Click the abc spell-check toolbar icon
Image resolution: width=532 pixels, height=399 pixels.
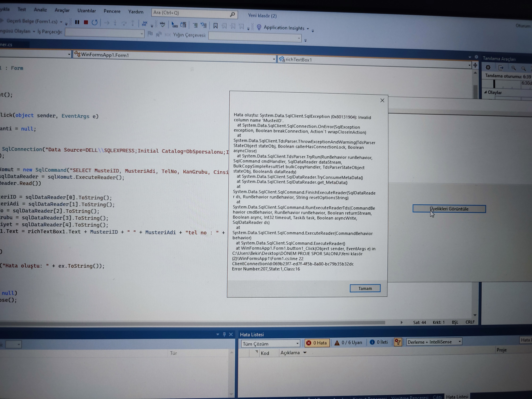click(x=163, y=24)
